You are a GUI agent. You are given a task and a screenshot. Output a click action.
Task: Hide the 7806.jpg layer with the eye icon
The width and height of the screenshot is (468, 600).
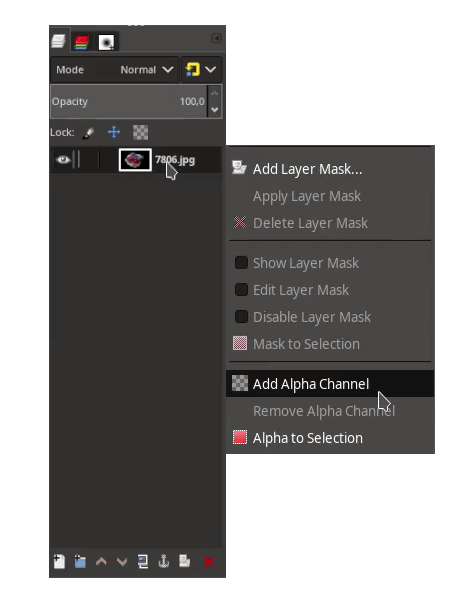click(63, 160)
